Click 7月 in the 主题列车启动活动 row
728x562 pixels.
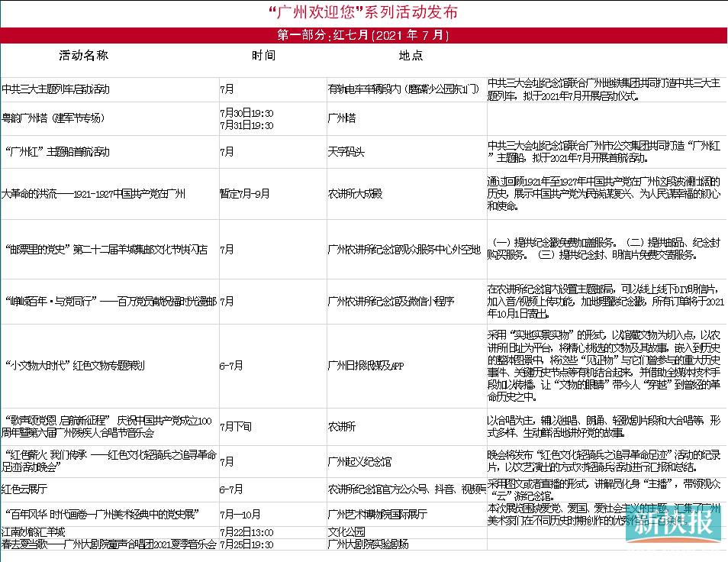227,89
